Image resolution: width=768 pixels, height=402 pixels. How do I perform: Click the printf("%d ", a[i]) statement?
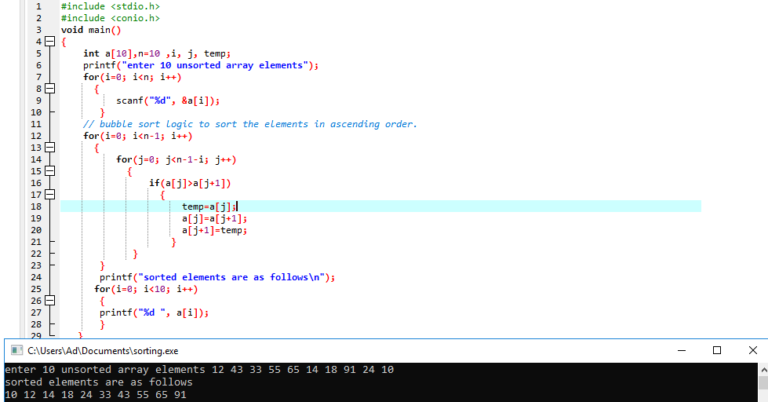tap(154, 312)
